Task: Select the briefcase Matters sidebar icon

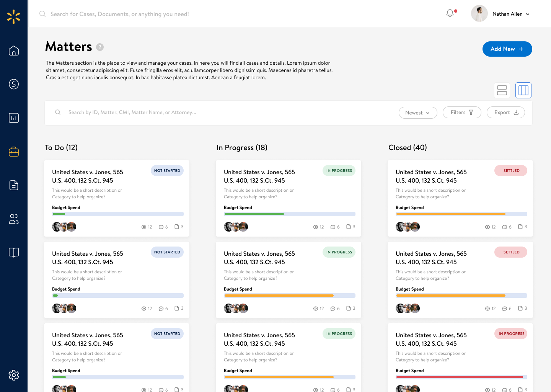Action: (x=14, y=152)
